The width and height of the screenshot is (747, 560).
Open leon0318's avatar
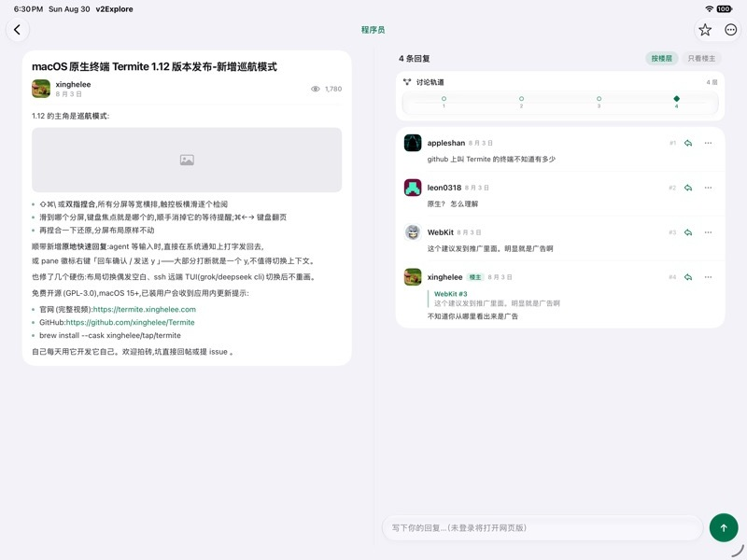(x=413, y=188)
